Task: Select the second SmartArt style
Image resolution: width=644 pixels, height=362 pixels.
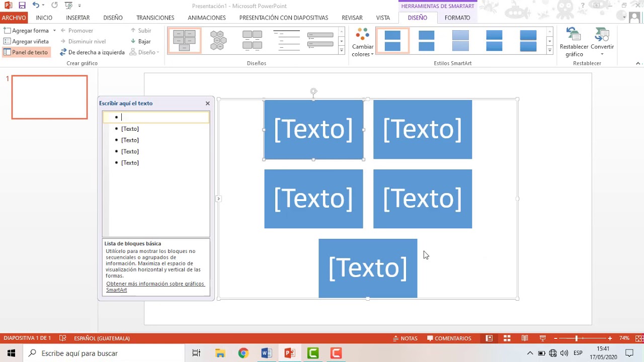Action: pyautogui.click(x=426, y=41)
